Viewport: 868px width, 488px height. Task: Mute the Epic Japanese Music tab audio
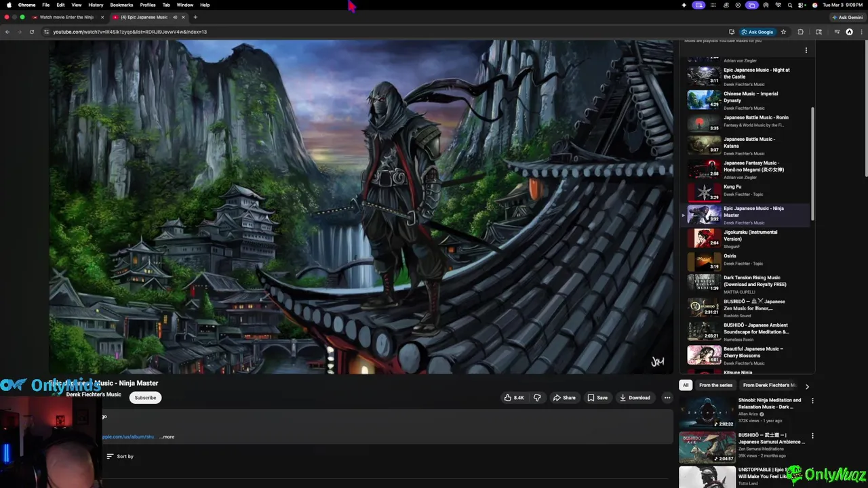(175, 17)
